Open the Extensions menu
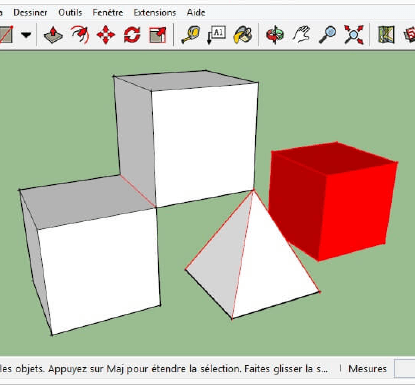This screenshot has height=386, width=415. point(155,13)
